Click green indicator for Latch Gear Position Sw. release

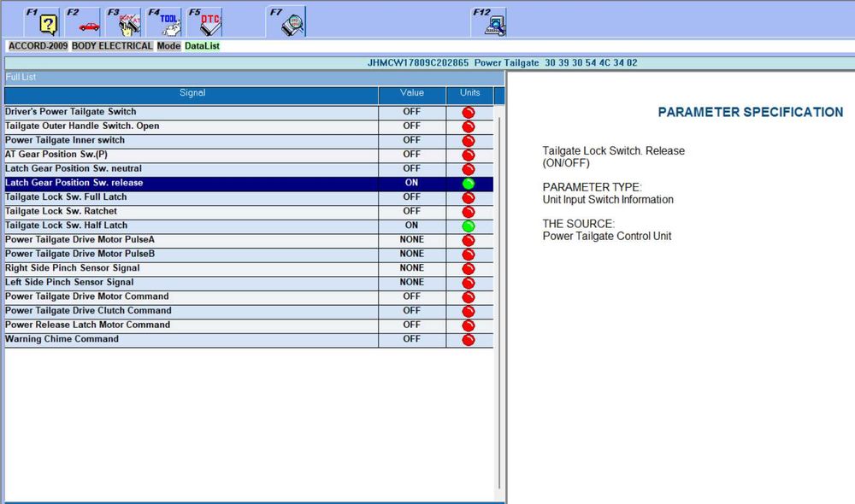pos(469,184)
